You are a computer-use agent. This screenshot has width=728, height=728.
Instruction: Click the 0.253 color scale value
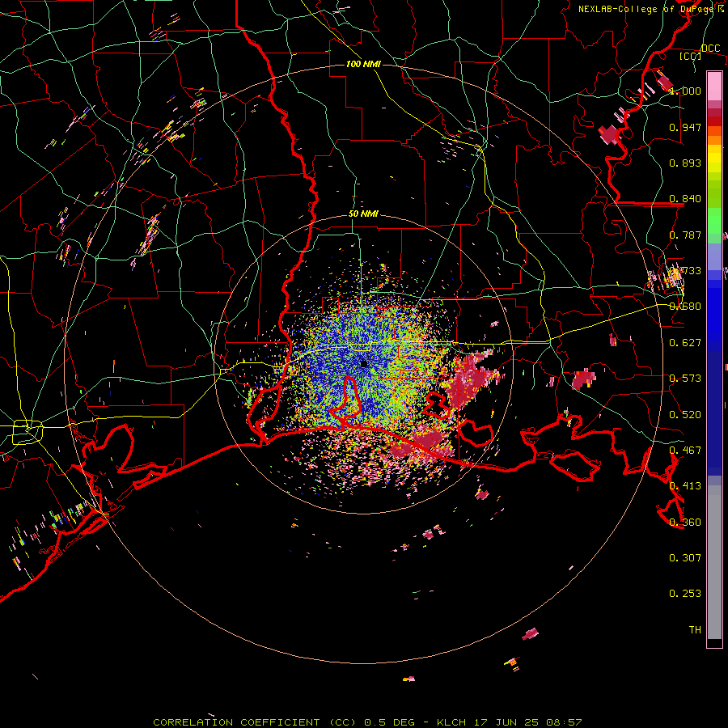point(685,594)
